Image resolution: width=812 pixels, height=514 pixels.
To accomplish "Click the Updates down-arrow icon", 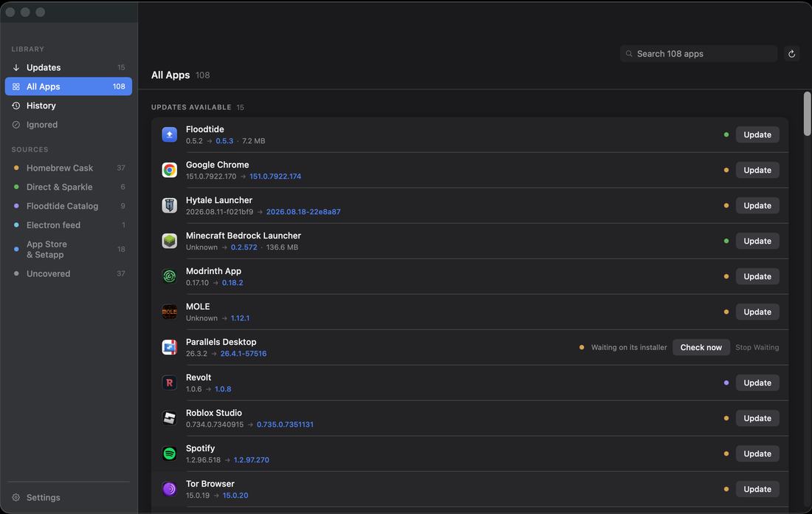I will coord(16,67).
